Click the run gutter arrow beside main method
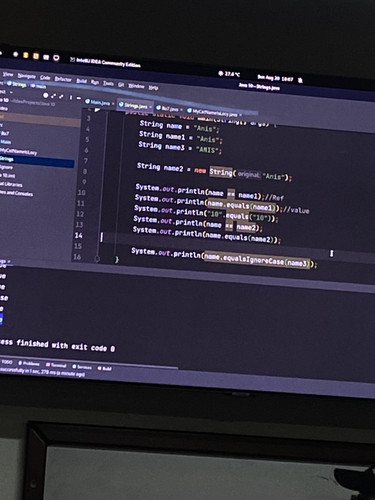Image resolution: width=375 pixels, height=500 pixels. [x=97, y=110]
